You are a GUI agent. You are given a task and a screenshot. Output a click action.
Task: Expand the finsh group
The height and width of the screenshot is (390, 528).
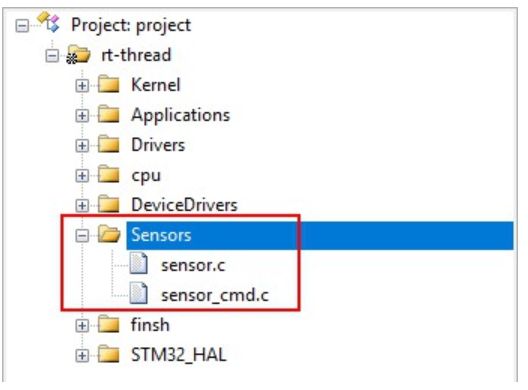pyautogui.click(x=82, y=325)
